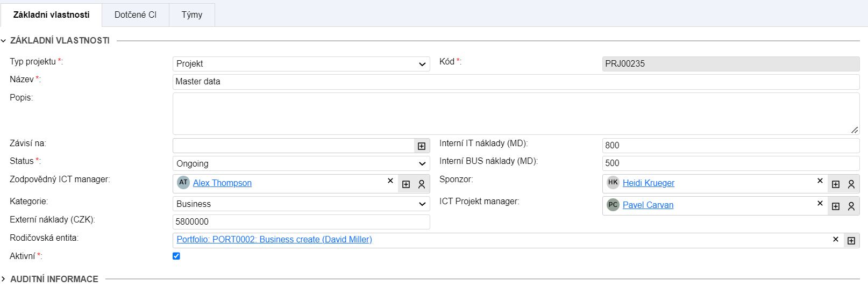Assign current user as Zodpovědný ICT manager
868x287 pixels.
[422, 184]
